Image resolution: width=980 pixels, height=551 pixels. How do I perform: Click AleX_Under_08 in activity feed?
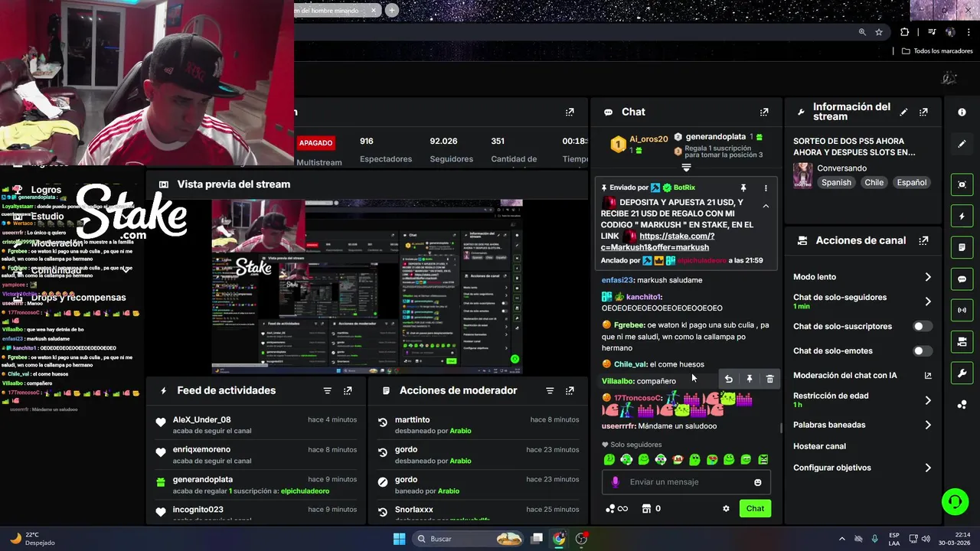tap(201, 419)
